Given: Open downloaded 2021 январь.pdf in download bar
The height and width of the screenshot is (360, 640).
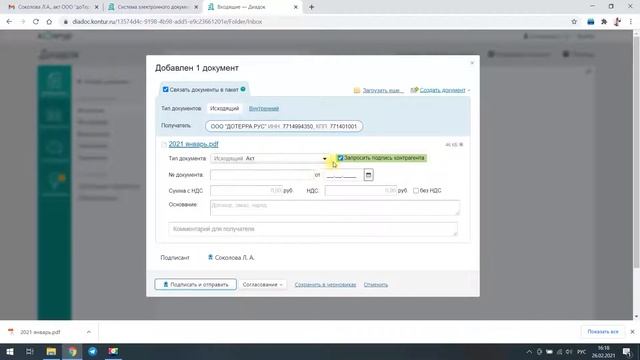Looking at the screenshot, I should pos(40,332).
